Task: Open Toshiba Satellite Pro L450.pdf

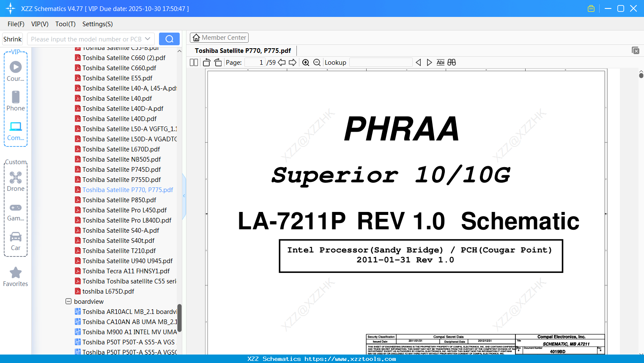Action: (125, 210)
